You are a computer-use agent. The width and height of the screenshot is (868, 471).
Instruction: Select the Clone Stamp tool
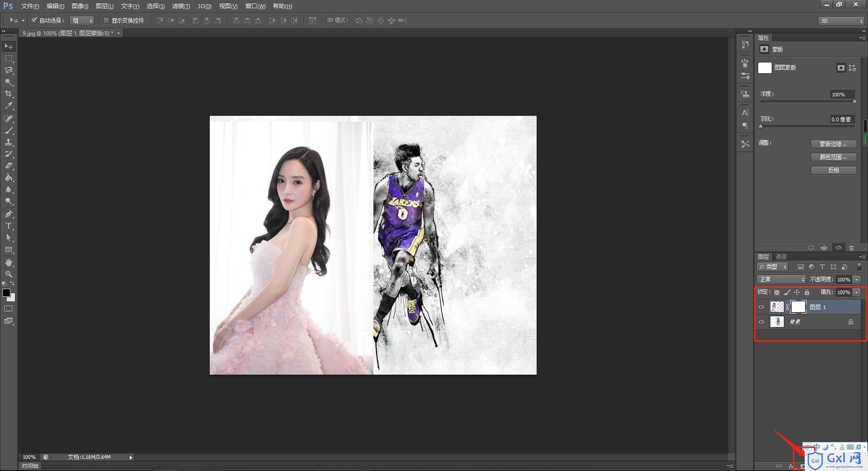[x=9, y=142]
